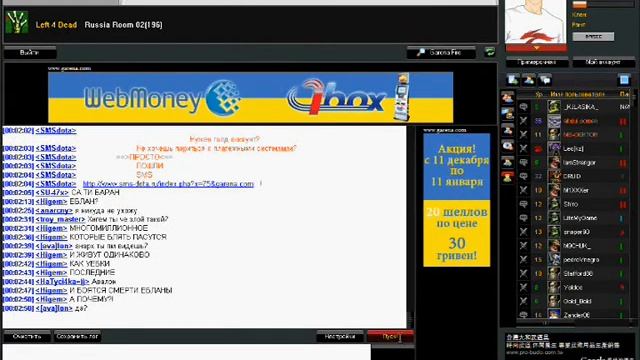
Task: Click the orange experience progress bar
Action: click(603, 4)
